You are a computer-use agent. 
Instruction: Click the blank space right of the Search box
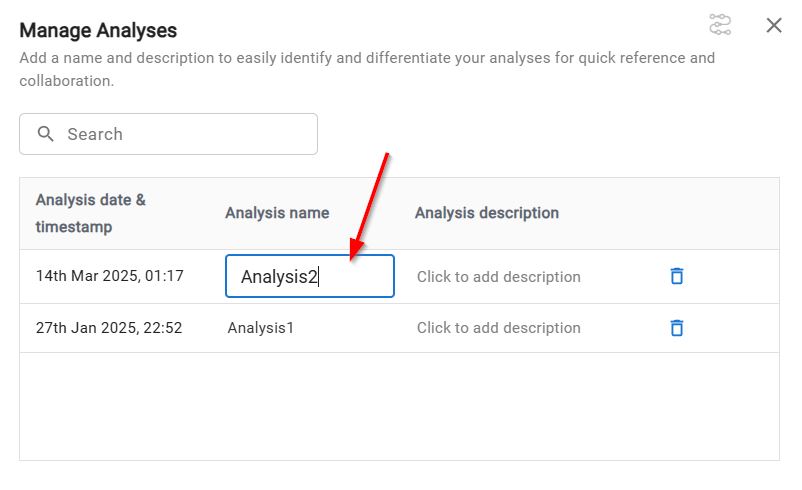(x=550, y=134)
